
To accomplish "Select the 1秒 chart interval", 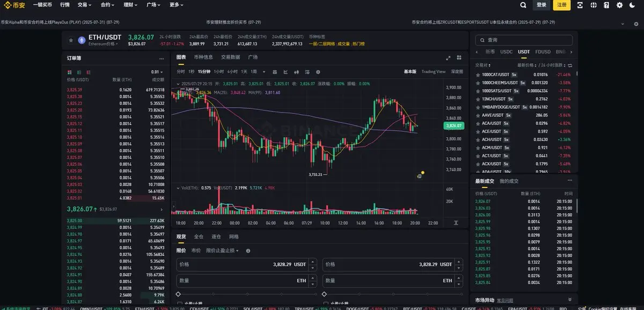I will click(191, 71).
